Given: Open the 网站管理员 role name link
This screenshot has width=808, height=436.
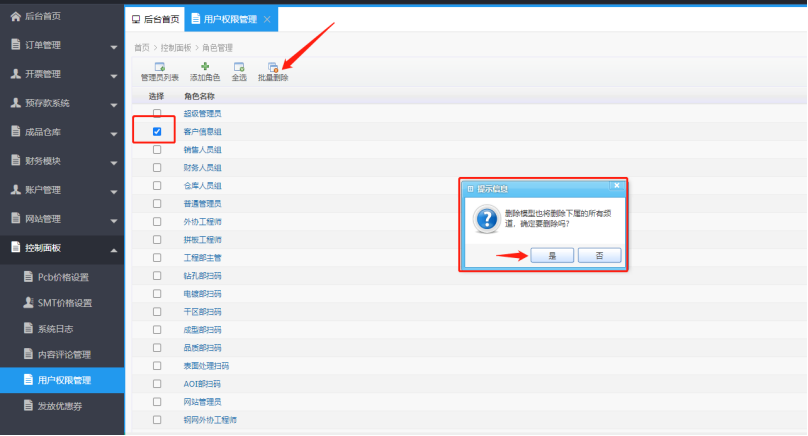Looking at the screenshot, I should pos(203,401).
